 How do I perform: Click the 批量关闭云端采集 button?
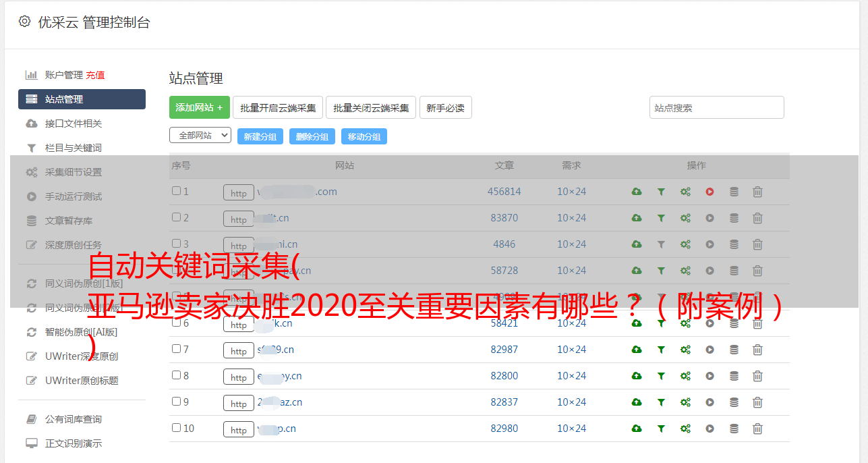point(371,107)
